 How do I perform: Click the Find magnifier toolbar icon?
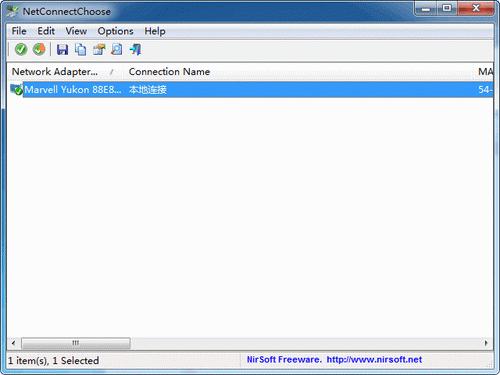pyautogui.click(x=117, y=50)
